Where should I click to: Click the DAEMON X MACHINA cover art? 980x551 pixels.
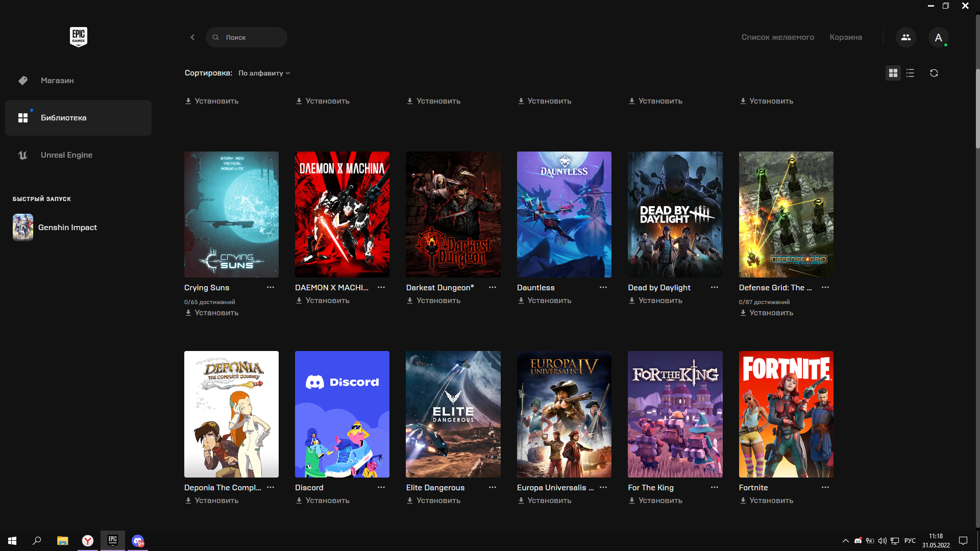pos(342,214)
